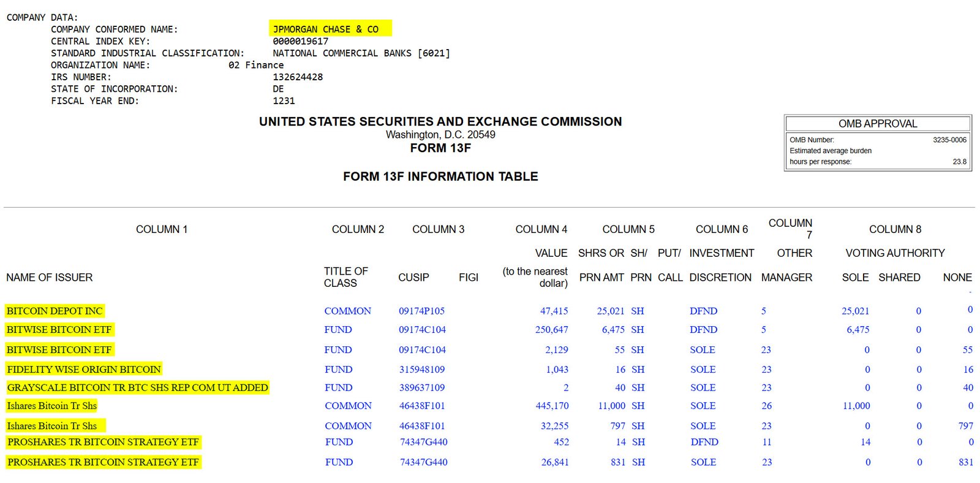
Task: Click the COLUMN 8 header label
Action: point(895,229)
